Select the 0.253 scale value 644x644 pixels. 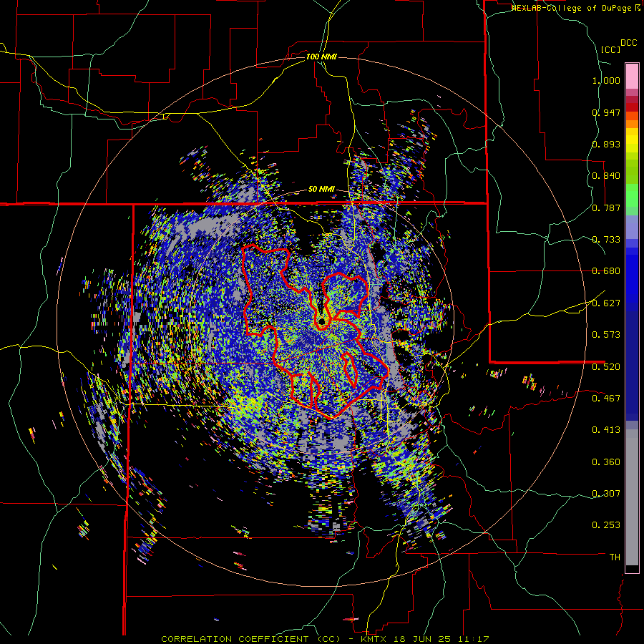coord(606,525)
